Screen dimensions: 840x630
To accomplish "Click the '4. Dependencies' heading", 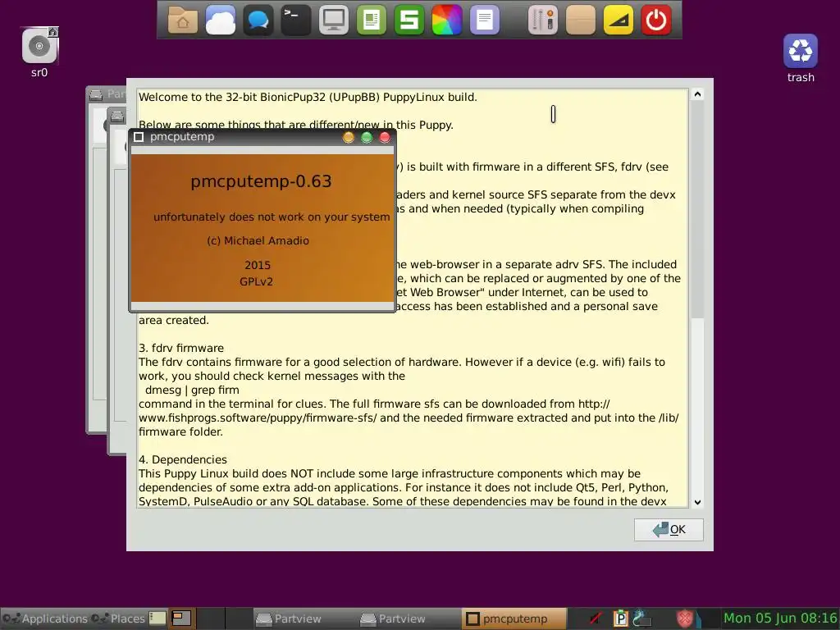I will 183,459.
